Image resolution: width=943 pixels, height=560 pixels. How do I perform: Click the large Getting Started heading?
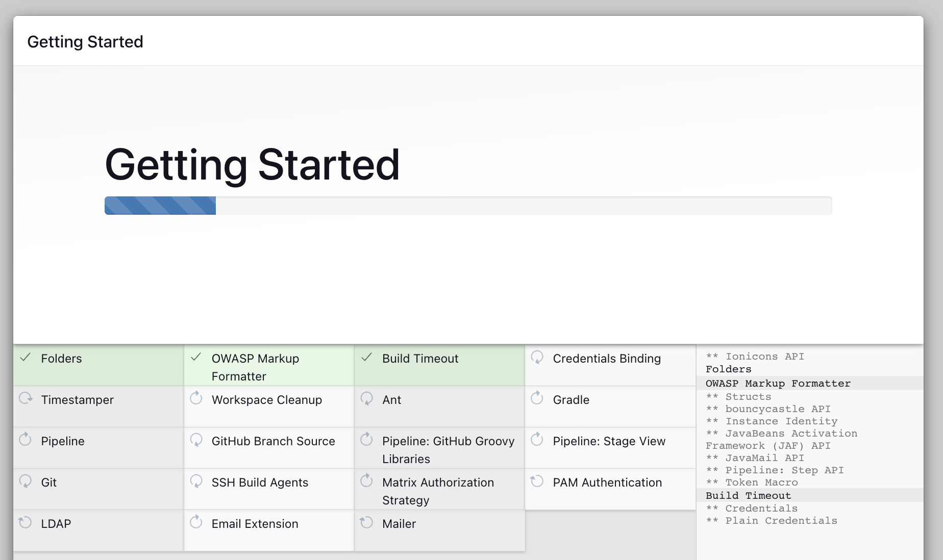pos(252,165)
